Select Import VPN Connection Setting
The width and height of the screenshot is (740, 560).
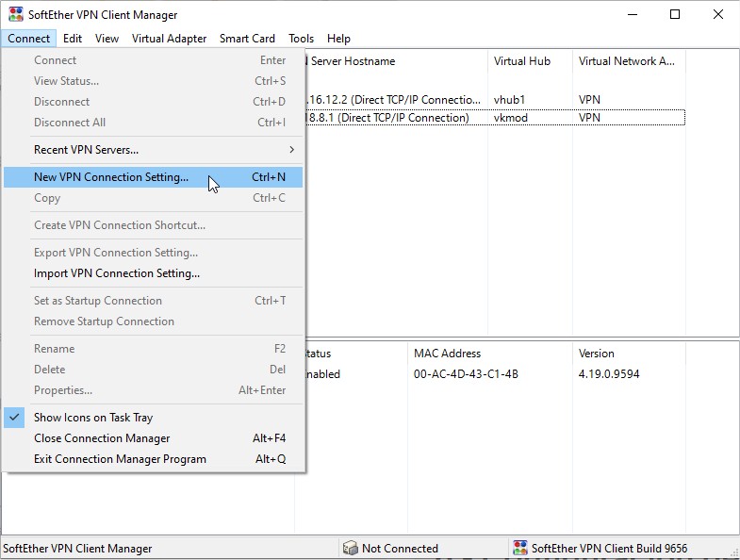tap(154, 273)
